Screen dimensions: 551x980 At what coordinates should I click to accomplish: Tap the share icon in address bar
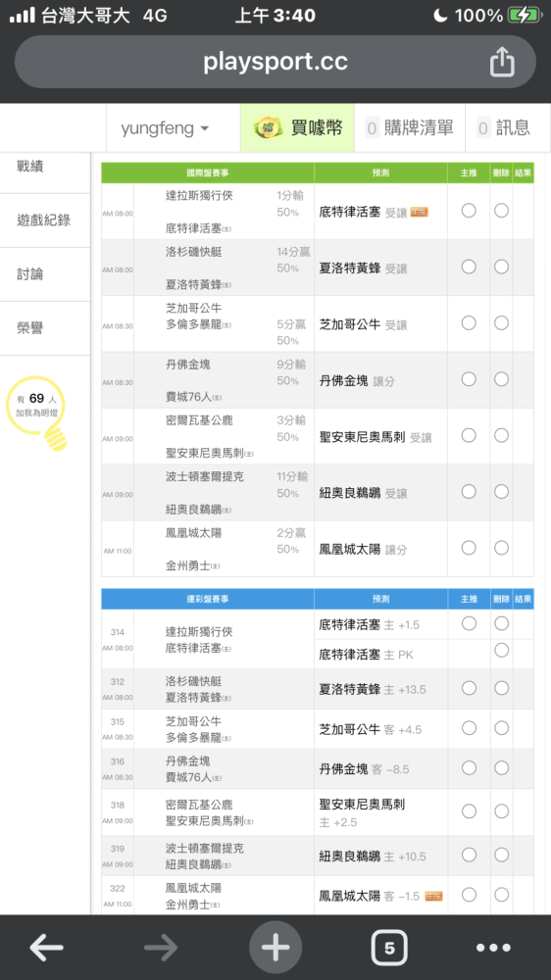coord(502,62)
